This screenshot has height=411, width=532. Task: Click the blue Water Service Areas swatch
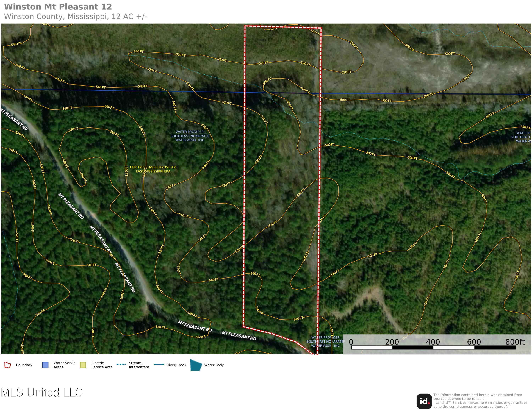45,365
